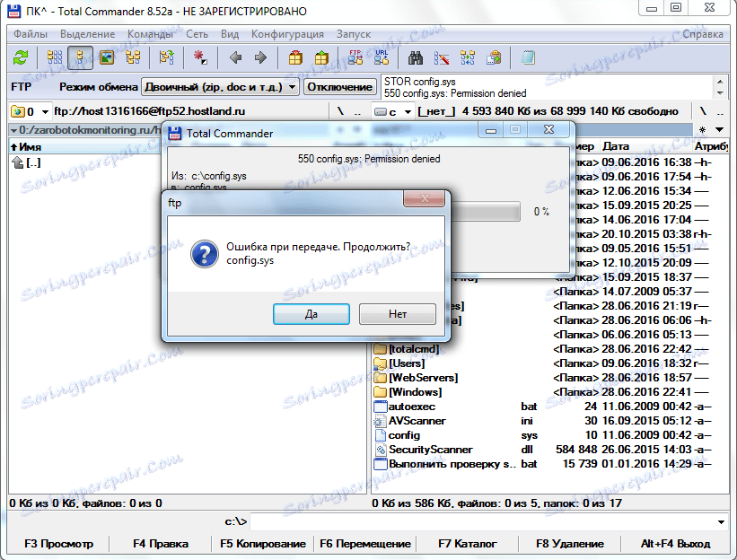The height and width of the screenshot is (560, 737).
Task: Click the AVScanner ini file icon
Action: pos(380,421)
